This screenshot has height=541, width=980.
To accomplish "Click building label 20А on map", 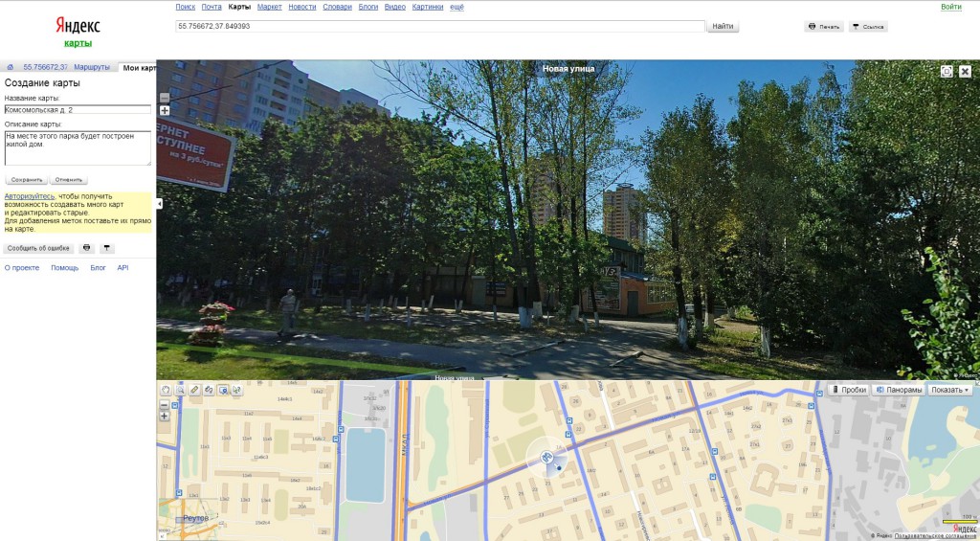I will click(x=301, y=507).
